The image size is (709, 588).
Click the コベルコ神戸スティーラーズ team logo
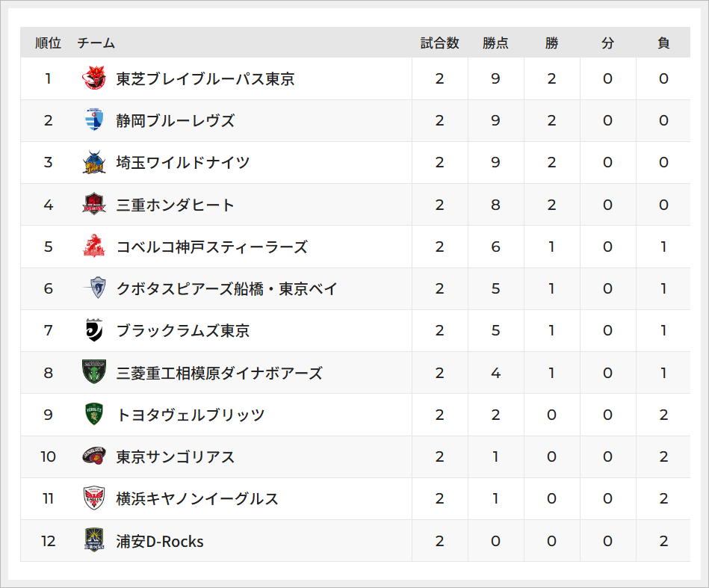pos(94,247)
